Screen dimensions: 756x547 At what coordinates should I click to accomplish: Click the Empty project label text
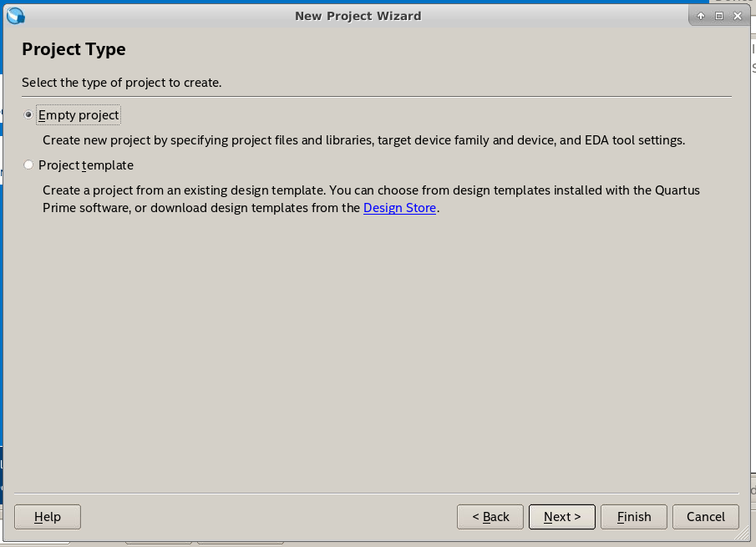coord(79,115)
